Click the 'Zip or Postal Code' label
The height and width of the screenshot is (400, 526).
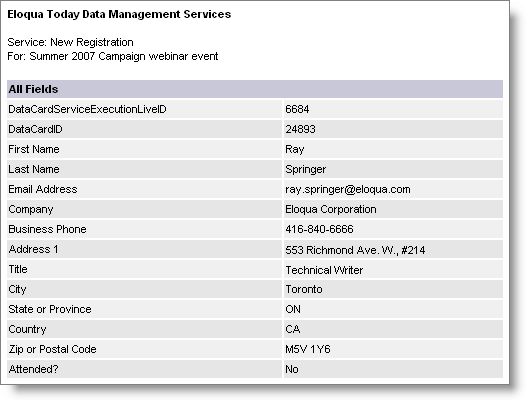[x=52, y=349]
